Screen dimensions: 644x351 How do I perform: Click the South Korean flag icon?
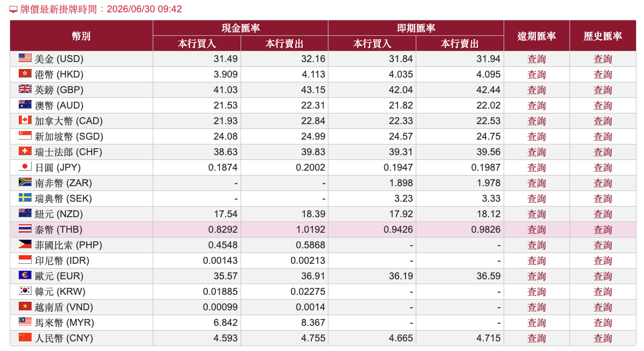pos(25,291)
